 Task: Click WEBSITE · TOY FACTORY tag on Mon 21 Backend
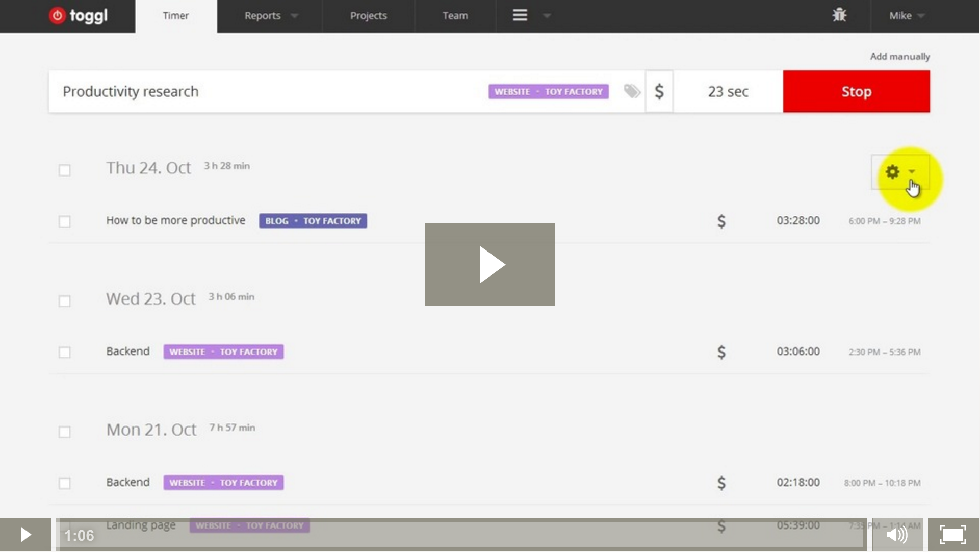(x=223, y=483)
